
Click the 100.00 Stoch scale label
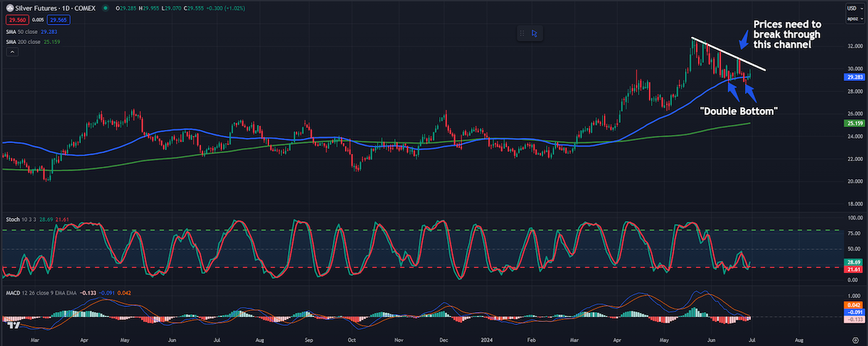pos(855,217)
